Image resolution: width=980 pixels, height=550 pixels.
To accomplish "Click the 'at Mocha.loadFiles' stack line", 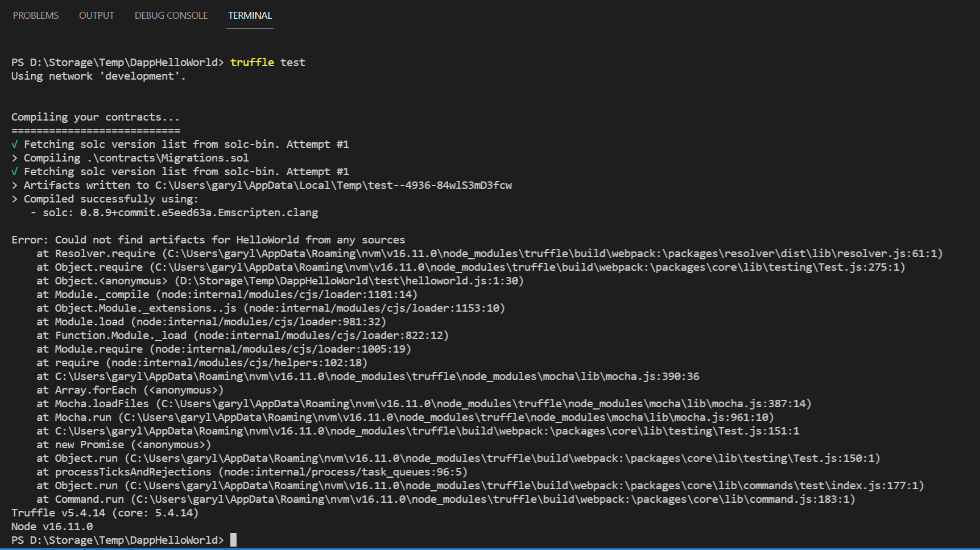I will click(x=424, y=403).
